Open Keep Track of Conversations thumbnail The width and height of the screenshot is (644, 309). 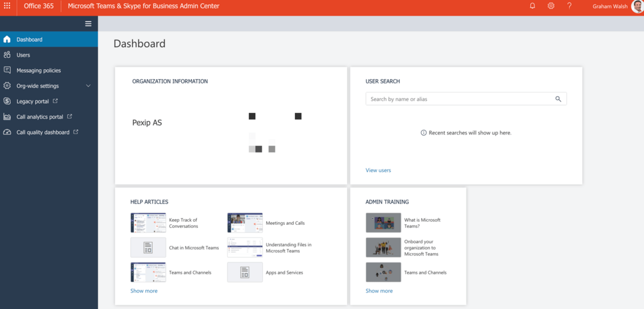point(148,223)
